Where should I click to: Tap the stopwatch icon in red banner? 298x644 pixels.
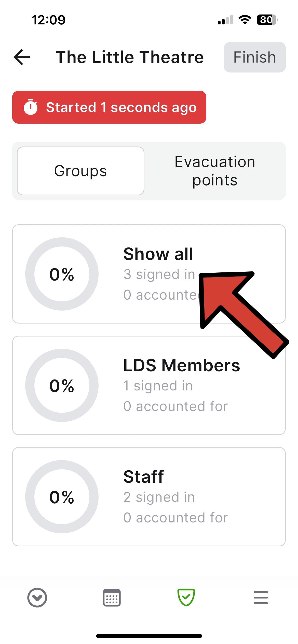[31, 107]
